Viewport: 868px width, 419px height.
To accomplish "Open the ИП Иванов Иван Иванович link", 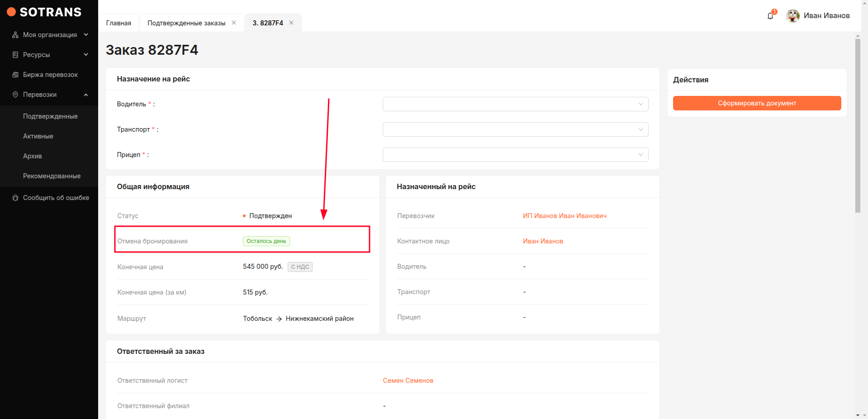I will point(564,216).
